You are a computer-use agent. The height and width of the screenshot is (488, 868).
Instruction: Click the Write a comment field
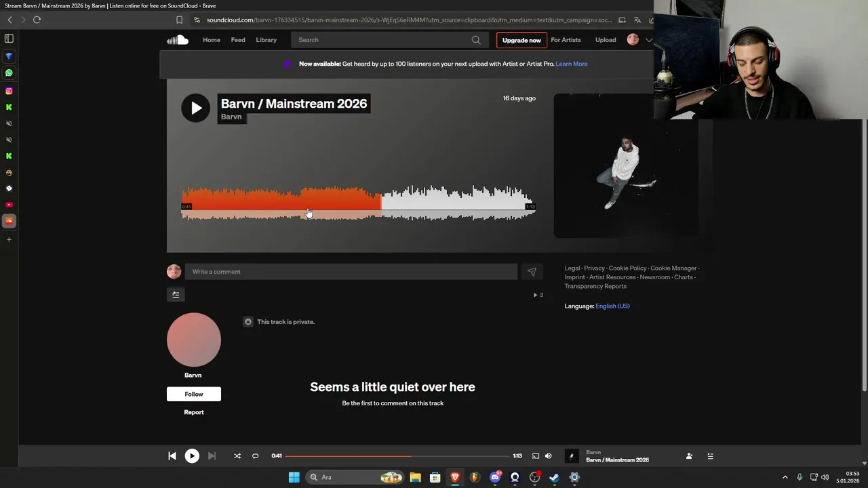351,272
